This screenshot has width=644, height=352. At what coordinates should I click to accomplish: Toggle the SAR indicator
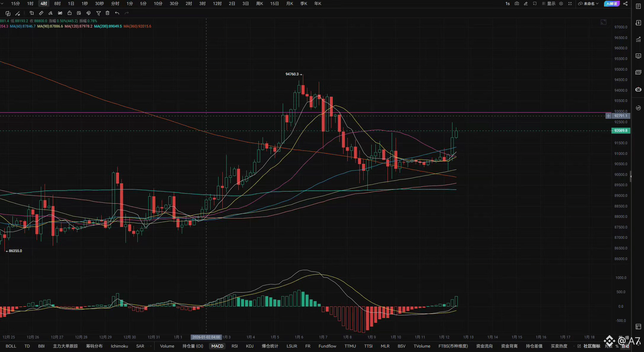[x=140, y=346]
